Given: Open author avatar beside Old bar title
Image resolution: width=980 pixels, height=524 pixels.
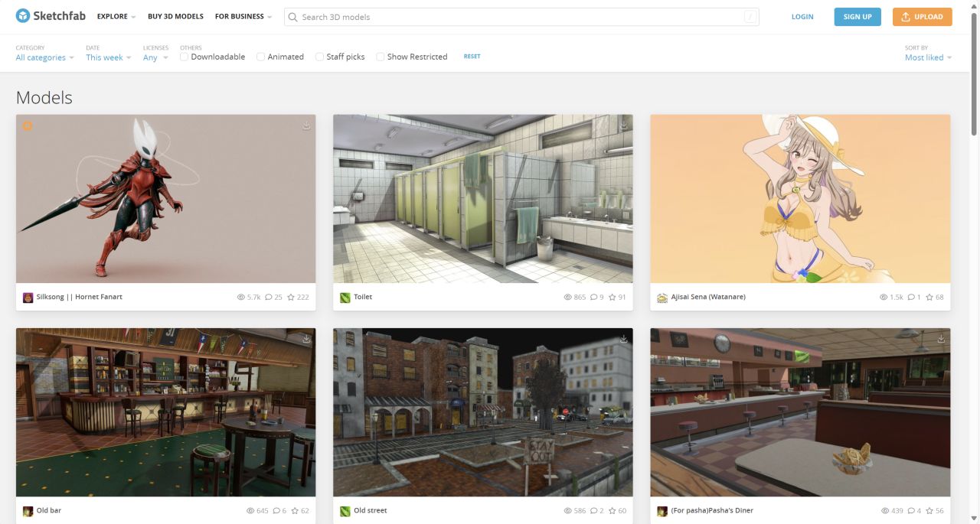Looking at the screenshot, I should coord(28,511).
